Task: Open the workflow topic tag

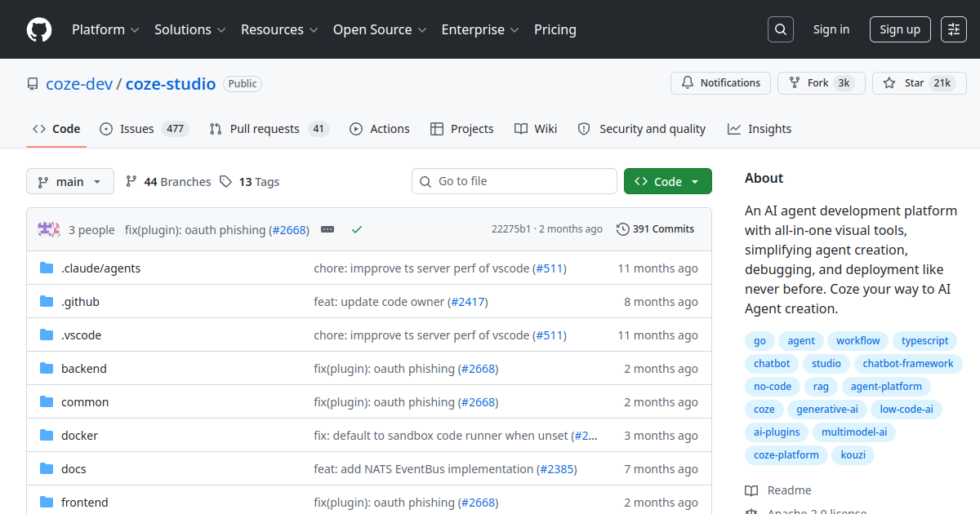Action: [x=858, y=341]
